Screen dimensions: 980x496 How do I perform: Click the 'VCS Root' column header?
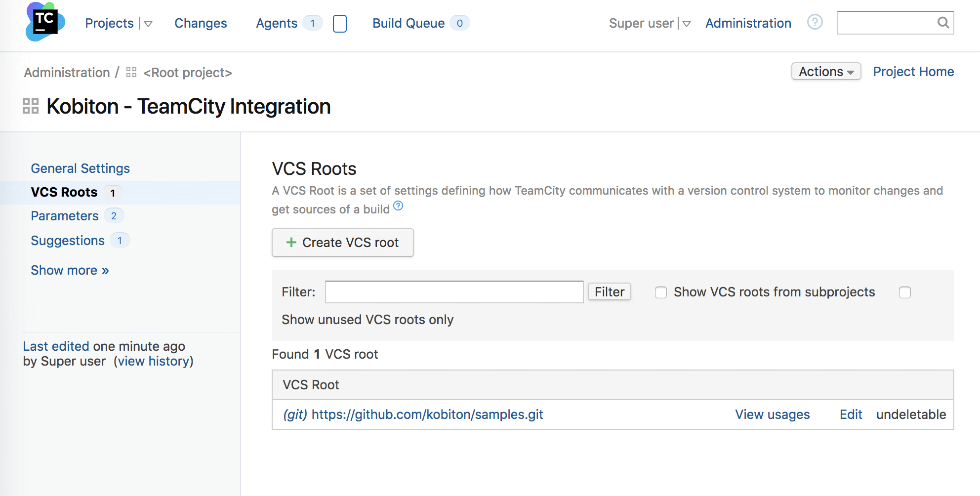point(311,385)
